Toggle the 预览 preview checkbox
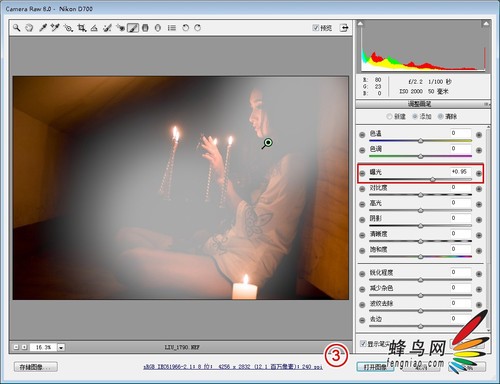 pos(315,28)
